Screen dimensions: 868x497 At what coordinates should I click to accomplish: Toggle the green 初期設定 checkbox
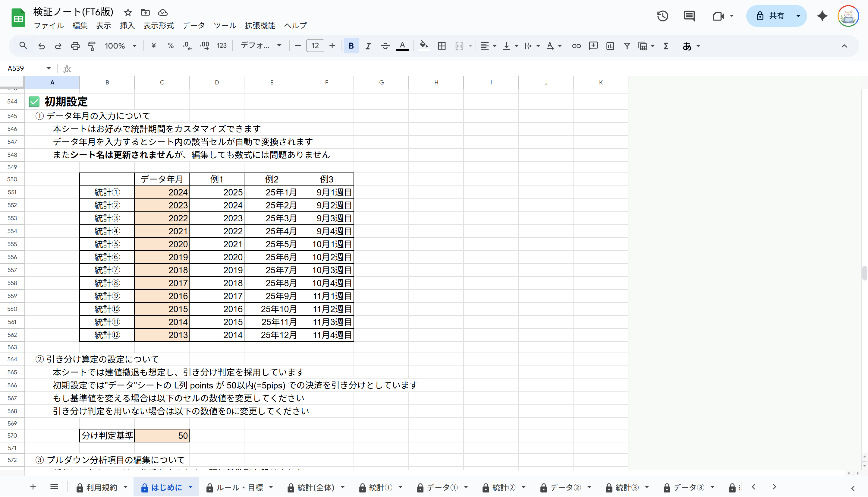34,102
